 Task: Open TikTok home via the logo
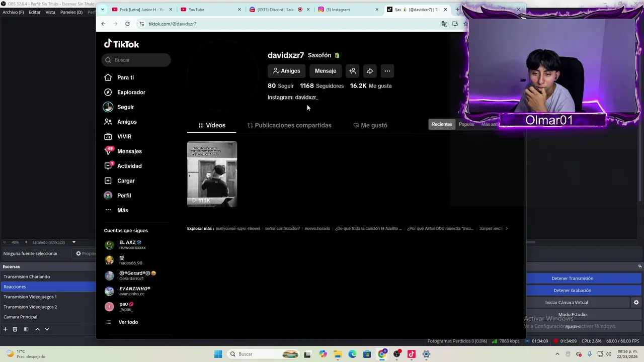tap(121, 44)
